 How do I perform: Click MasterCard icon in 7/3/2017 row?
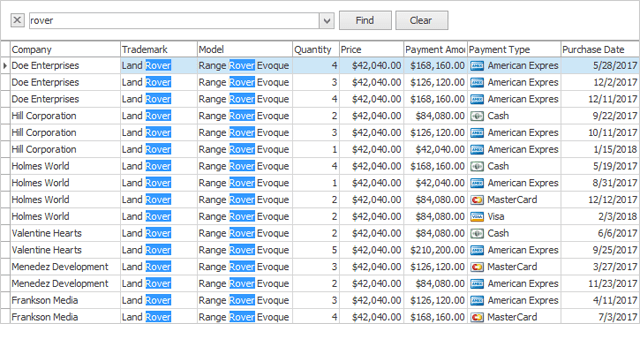coord(477,317)
